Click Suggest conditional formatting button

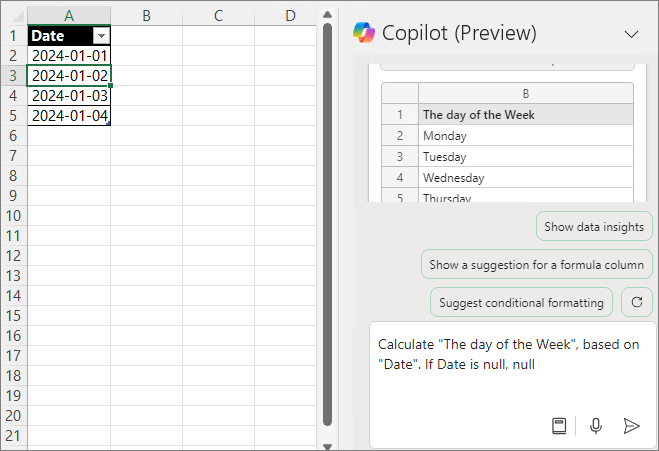coord(521,302)
